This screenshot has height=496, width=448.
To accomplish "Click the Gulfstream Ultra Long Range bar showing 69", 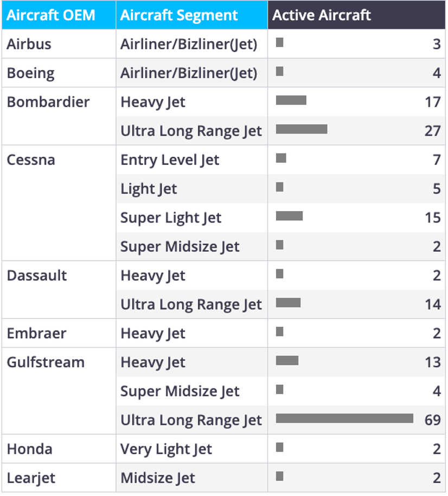I will [344, 418].
